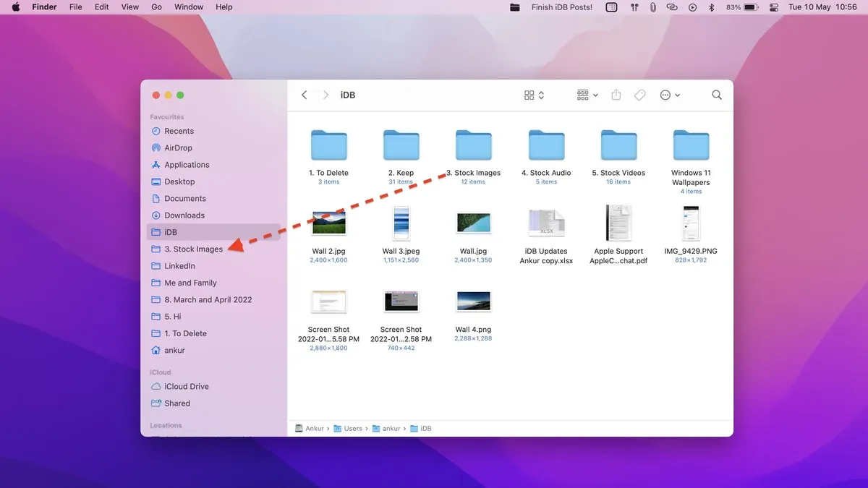Open the group-by options dropdown

pos(587,95)
